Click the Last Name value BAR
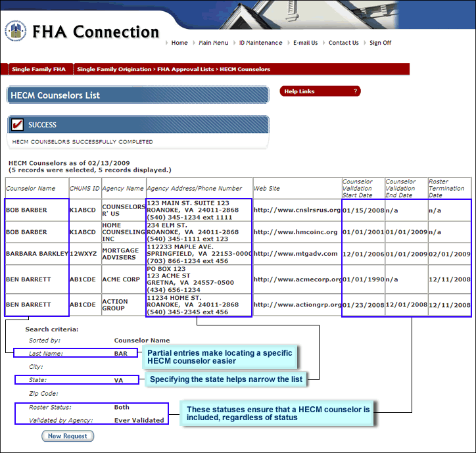The image size is (476, 453). coord(121,354)
